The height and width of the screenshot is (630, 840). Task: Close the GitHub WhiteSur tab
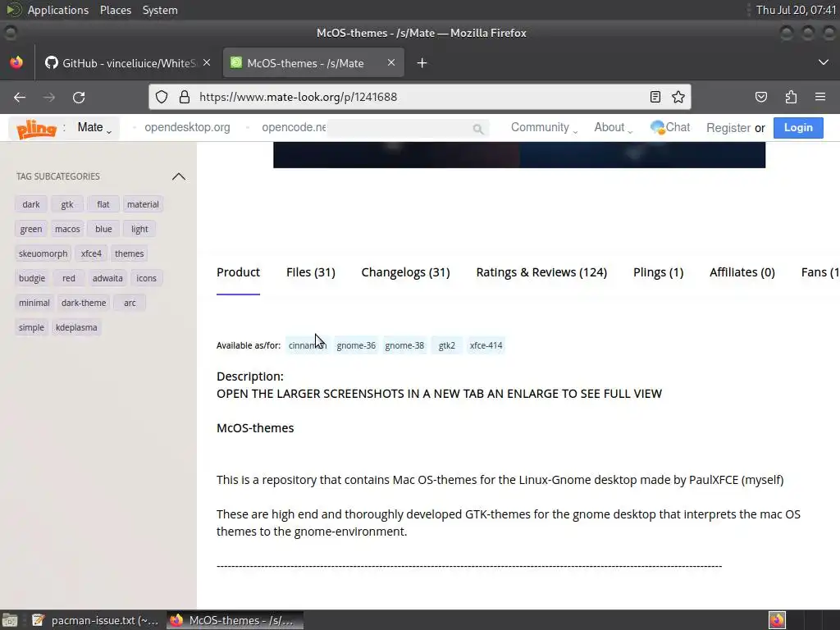[207, 62]
